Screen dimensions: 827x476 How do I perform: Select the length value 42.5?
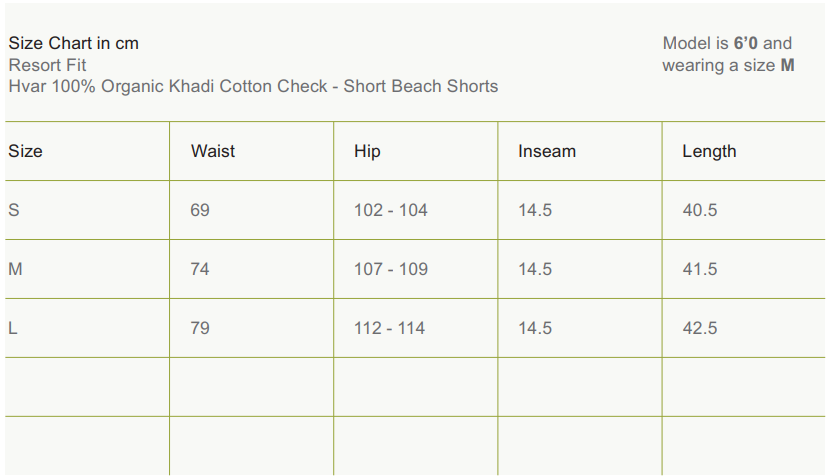tap(699, 328)
